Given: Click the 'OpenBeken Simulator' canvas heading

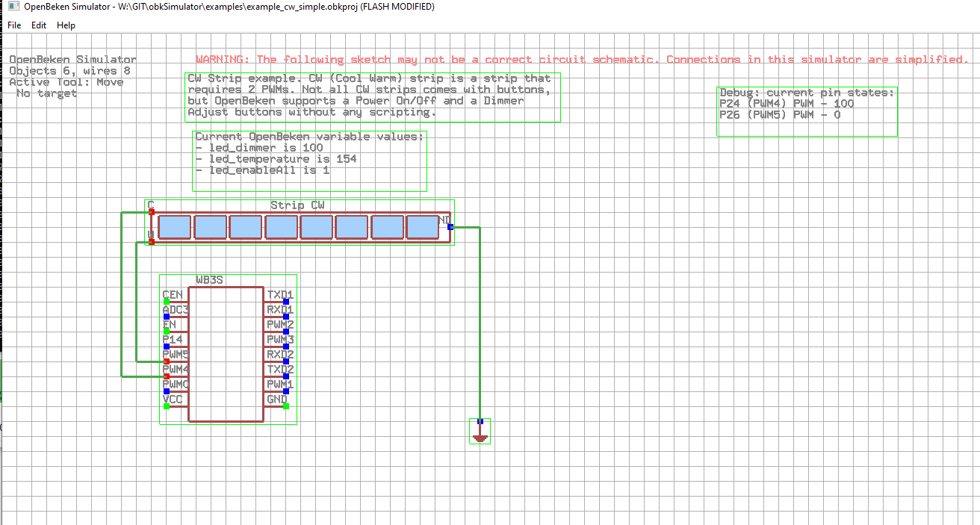Looking at the screenshot, I should pos(73,60).
